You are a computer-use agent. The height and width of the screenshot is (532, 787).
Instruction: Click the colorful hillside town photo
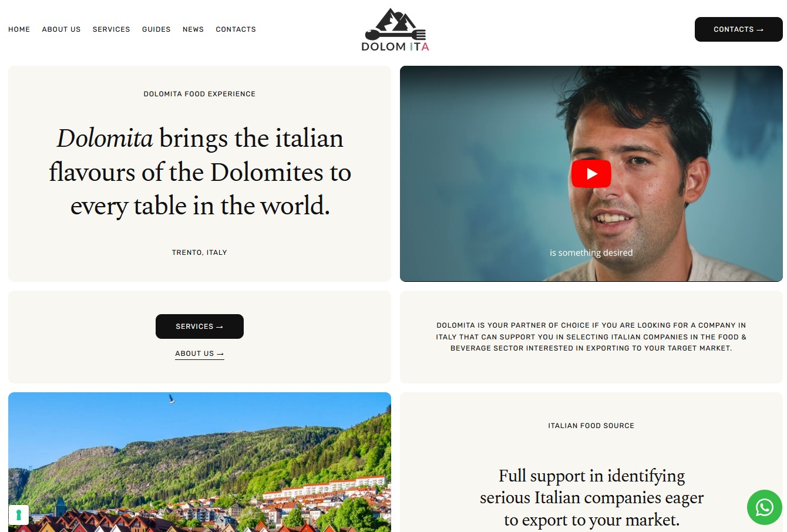pos(200,462)
